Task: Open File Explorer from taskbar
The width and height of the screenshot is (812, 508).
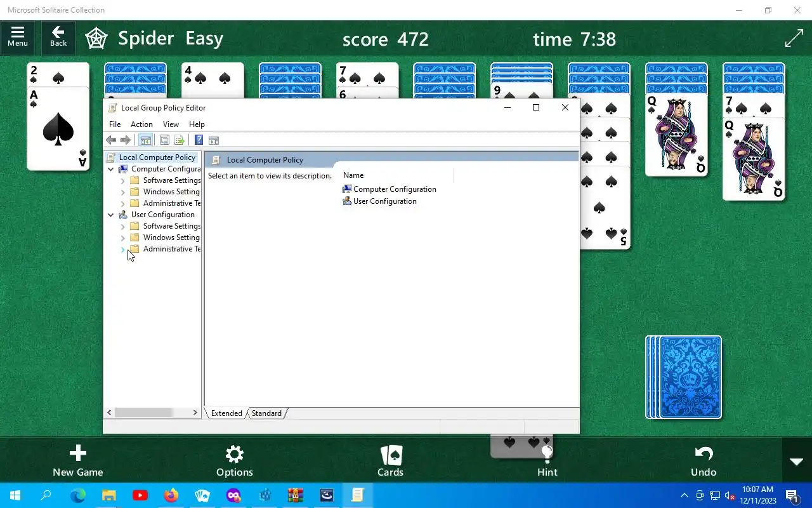Action: point(109,495)
